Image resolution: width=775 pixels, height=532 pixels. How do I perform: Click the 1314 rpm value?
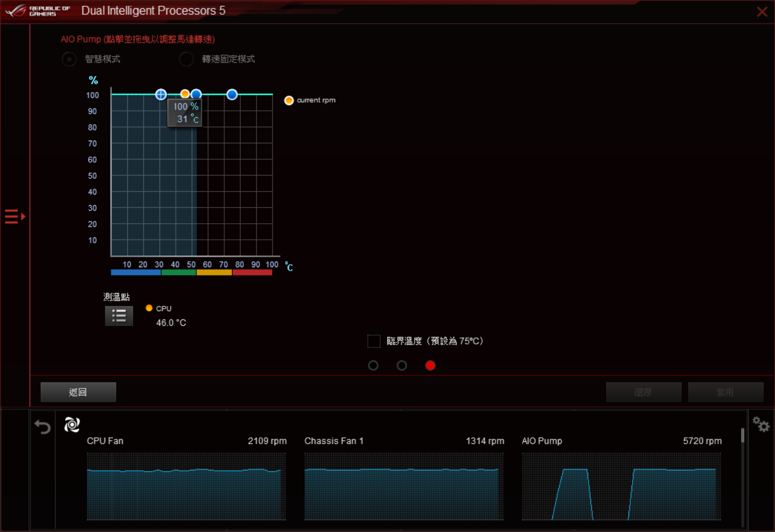pos(485,441)
